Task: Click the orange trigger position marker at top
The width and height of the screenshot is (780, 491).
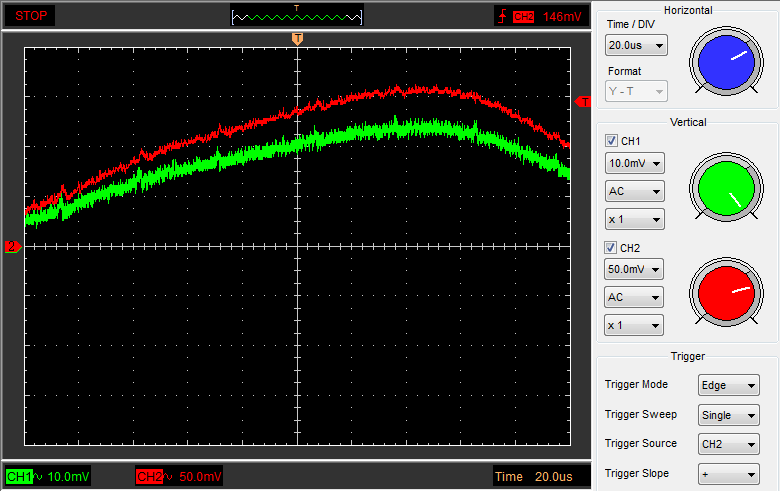Action: [297, 38]
